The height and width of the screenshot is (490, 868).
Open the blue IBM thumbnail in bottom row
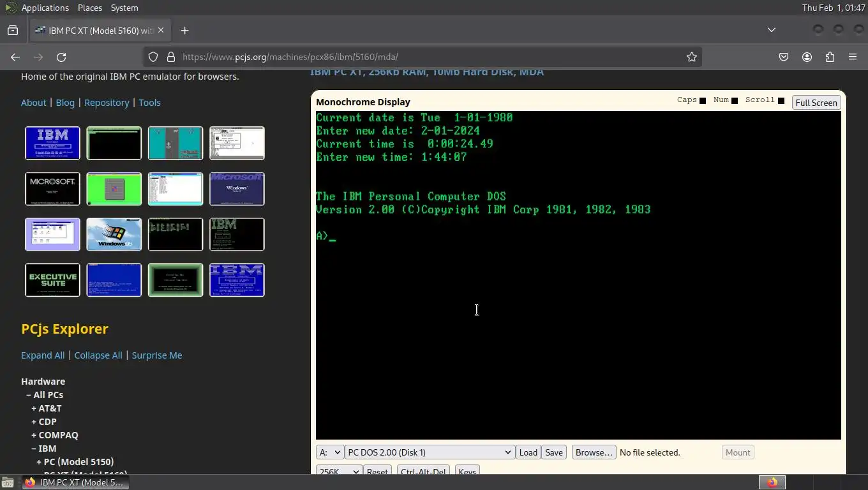[x=237, y=280]
